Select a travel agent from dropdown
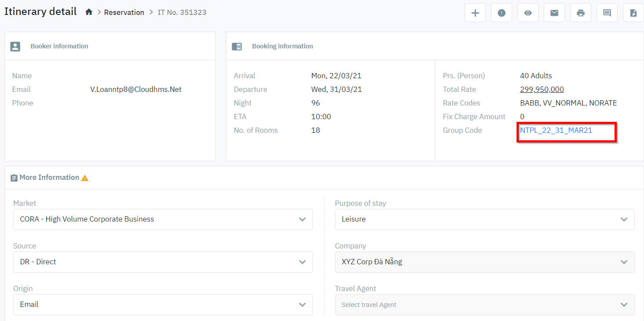 484,305
